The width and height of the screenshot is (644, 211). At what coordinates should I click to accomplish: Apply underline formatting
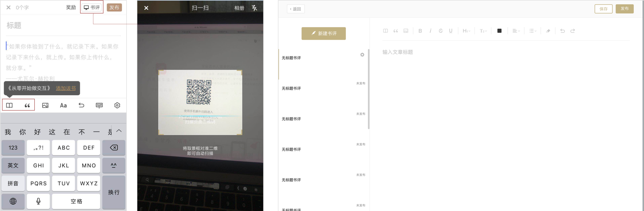[x=451, y=31]
